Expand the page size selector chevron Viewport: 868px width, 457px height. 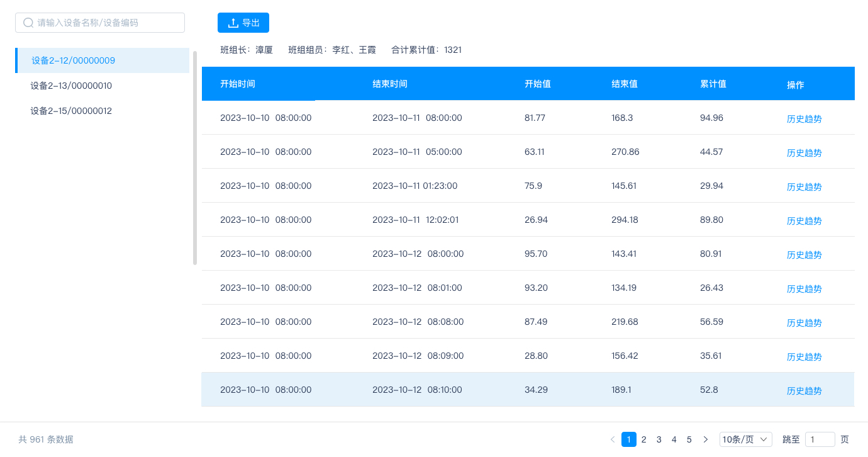[x=764, y=439]
